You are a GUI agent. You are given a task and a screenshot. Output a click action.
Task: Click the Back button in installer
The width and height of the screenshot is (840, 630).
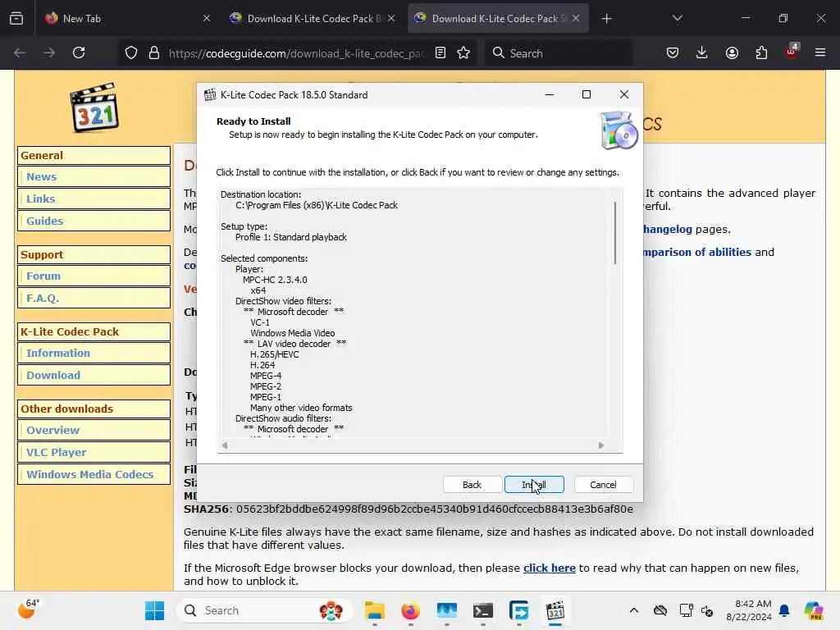[x=472, y=484]
